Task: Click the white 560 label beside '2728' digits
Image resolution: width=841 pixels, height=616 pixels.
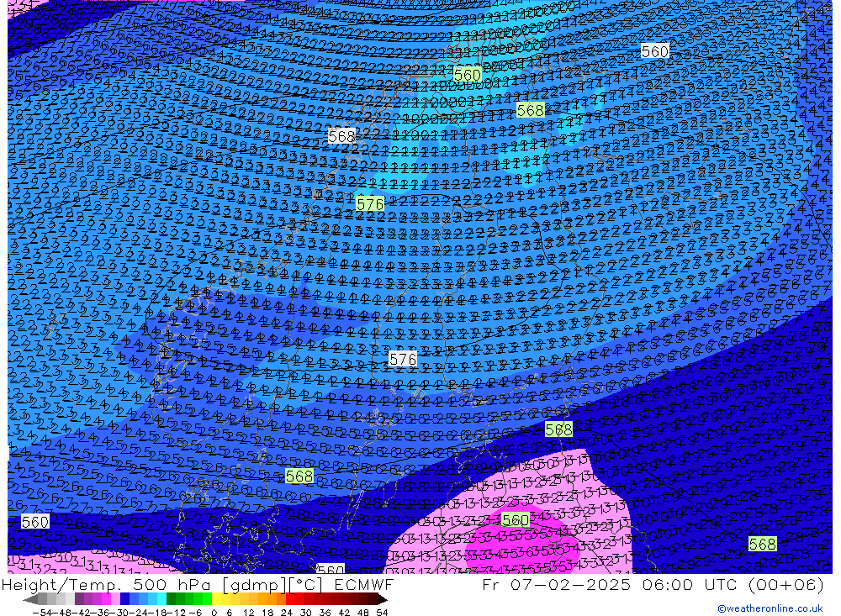Action: point(34,522)
